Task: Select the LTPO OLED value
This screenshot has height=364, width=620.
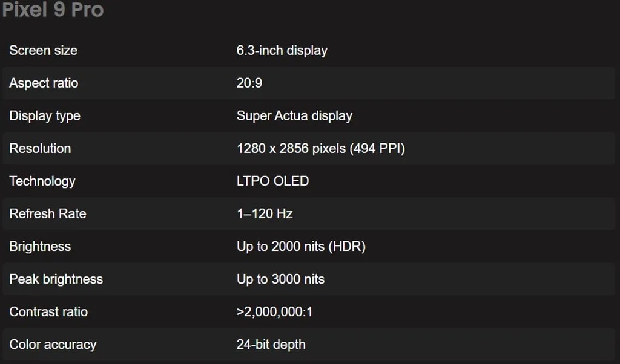Action: 272,181
